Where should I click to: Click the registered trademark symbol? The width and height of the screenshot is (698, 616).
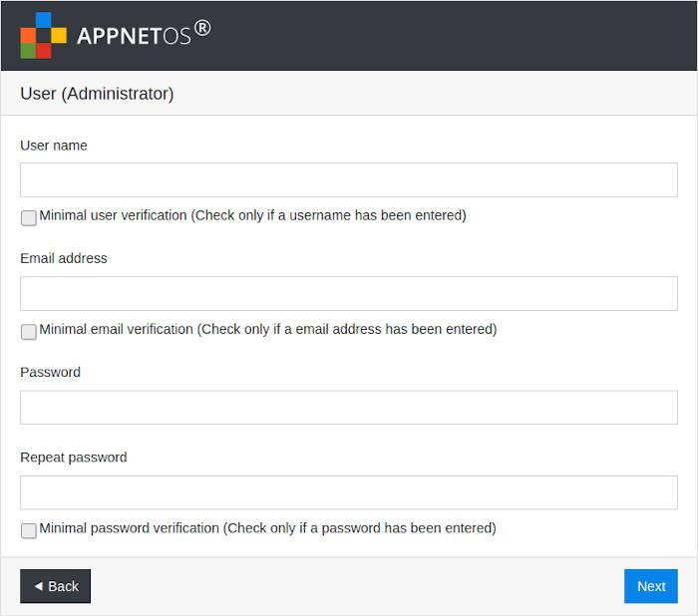coord(202,28)
